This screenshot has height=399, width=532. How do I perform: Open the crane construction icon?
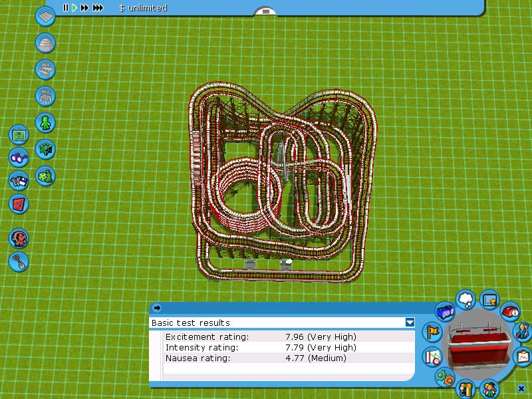point(466,389)
